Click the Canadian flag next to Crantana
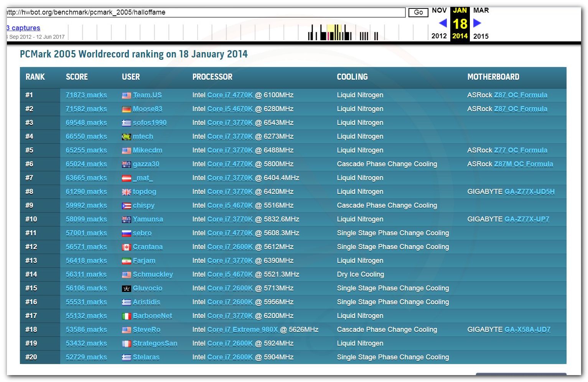The height and width of the screenshot is (382, 588). pyautogui.click(x=126, y=247)
